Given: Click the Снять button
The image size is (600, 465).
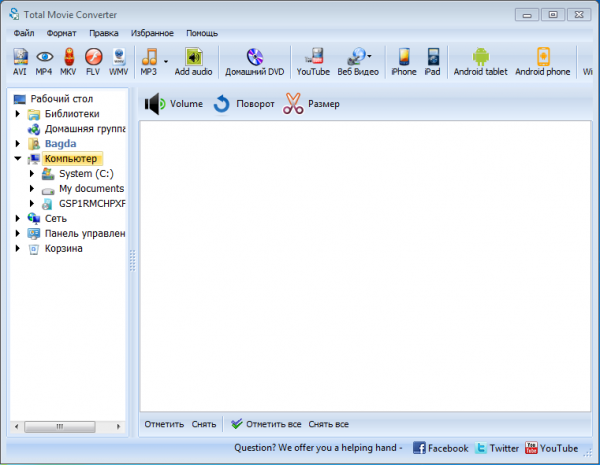Looking at the screenshot, I should click(x=204, y=424).
